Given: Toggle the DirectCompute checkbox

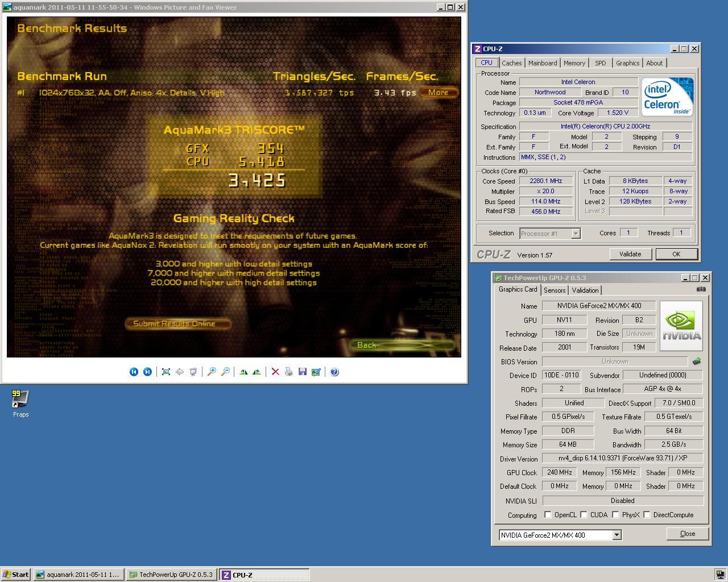Looking at the screenshot, I should click(x=647, y=515).
